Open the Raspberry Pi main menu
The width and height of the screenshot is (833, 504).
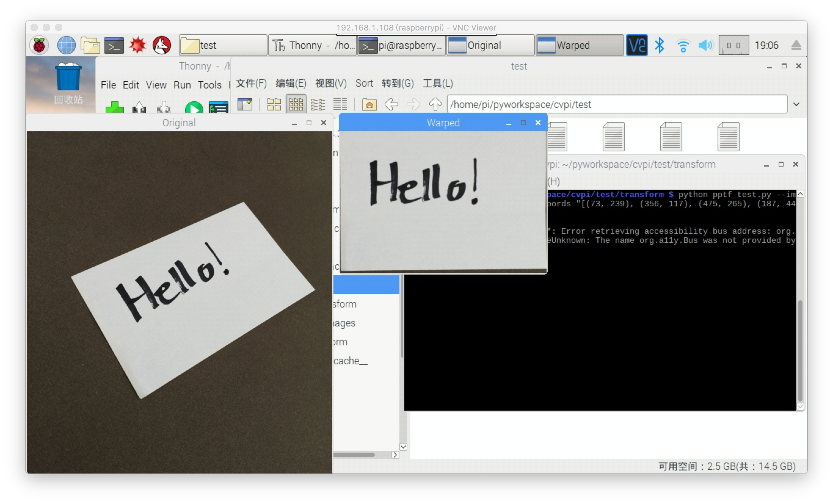point(39,45)
